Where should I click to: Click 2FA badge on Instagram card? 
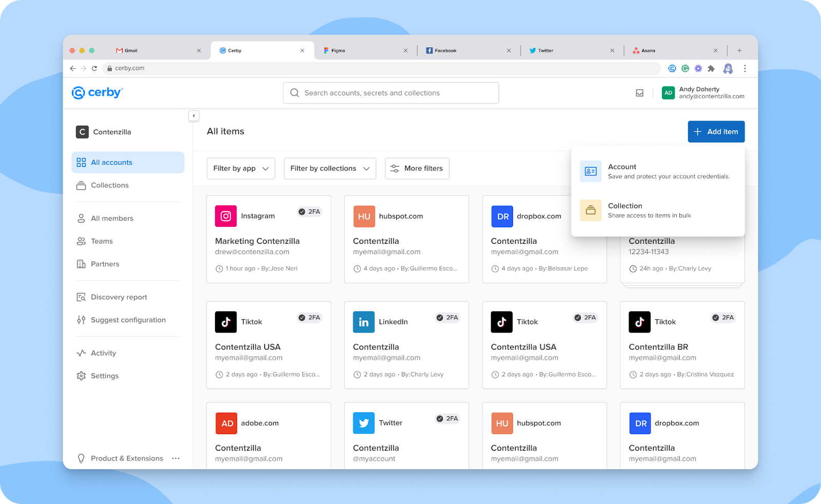pos(309,211)
